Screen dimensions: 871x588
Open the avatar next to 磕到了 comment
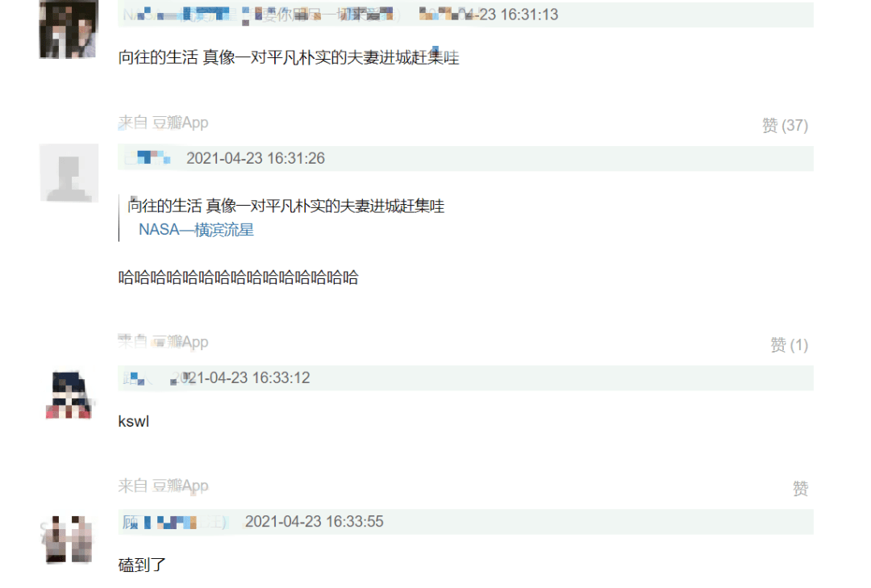pos(69,539)
